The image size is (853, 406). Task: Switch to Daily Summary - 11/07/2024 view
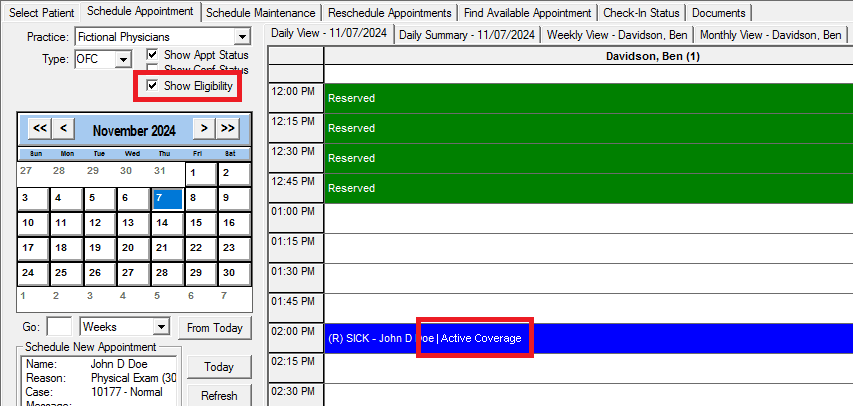467,35
